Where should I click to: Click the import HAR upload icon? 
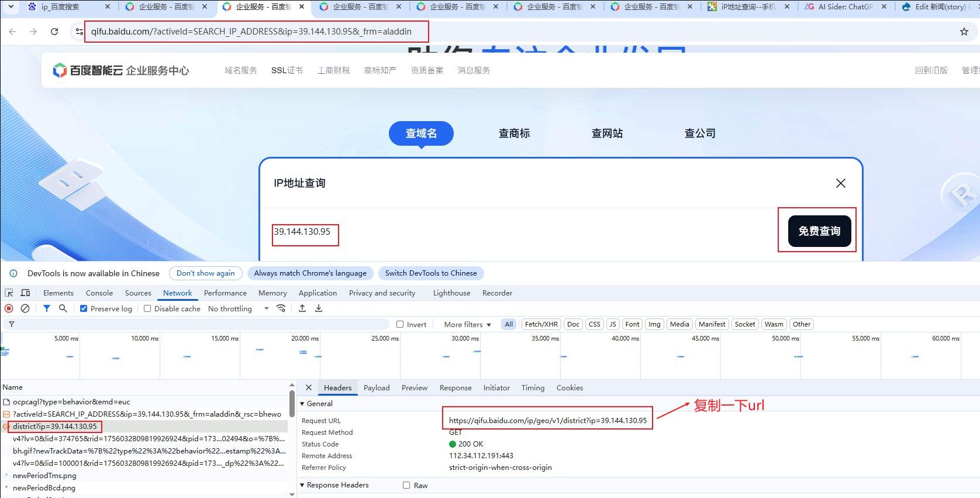click(302, 308)
